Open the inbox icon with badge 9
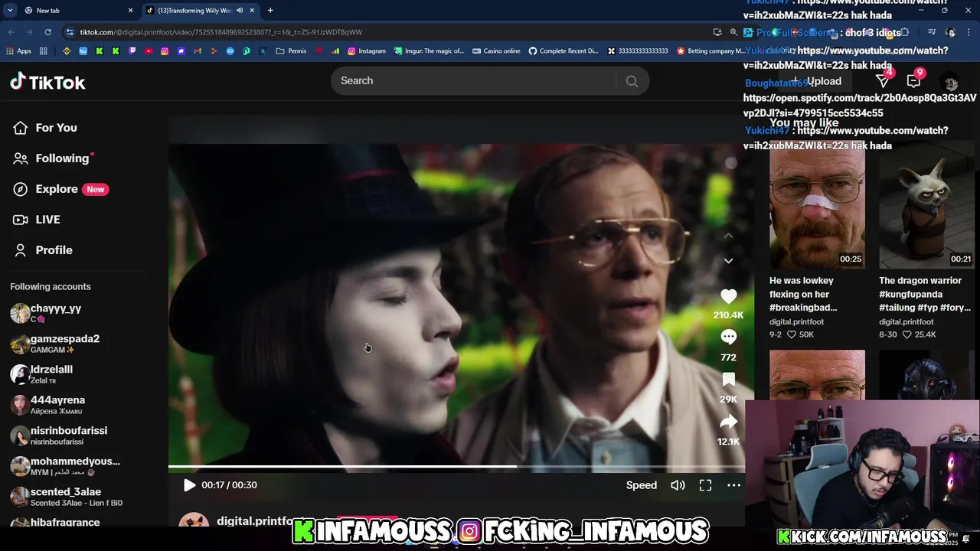 [913, 81]
